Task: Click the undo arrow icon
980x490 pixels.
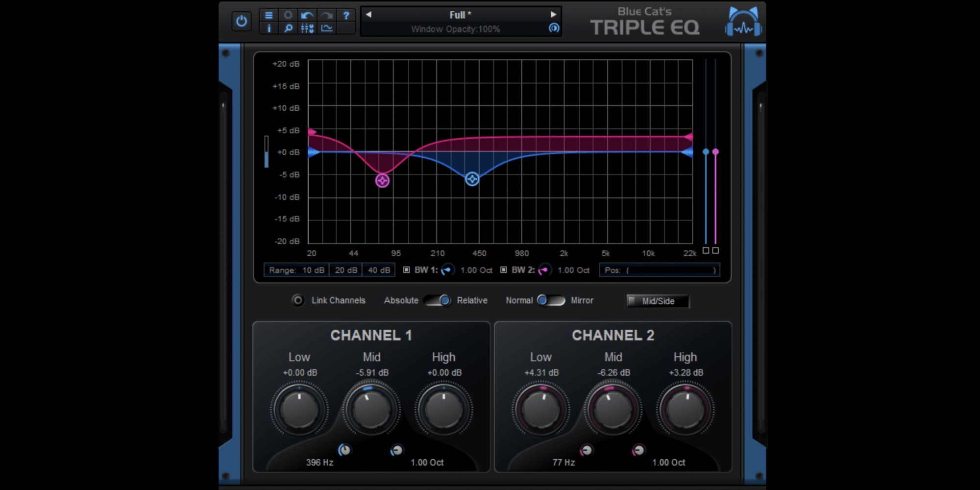Action: (307, 15)
